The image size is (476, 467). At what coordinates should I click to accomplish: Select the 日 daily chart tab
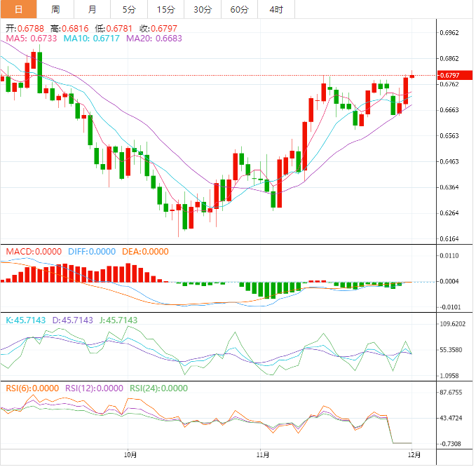pyautogui.click(x=18, y=9)
